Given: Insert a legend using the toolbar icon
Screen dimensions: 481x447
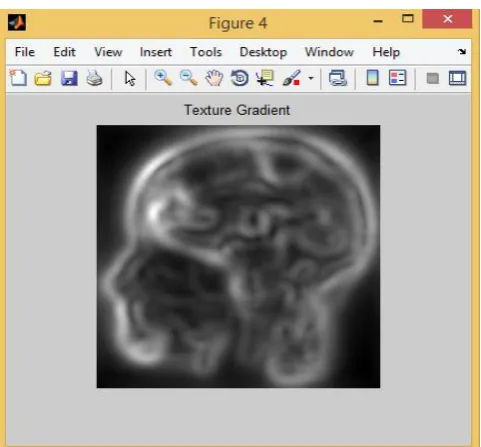Looking at the screenshot, I should [398, 78].
